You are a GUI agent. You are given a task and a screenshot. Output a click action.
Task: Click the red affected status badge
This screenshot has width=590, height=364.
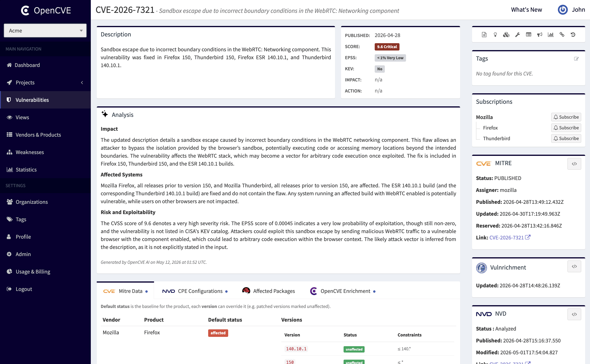tap(218, 333)
